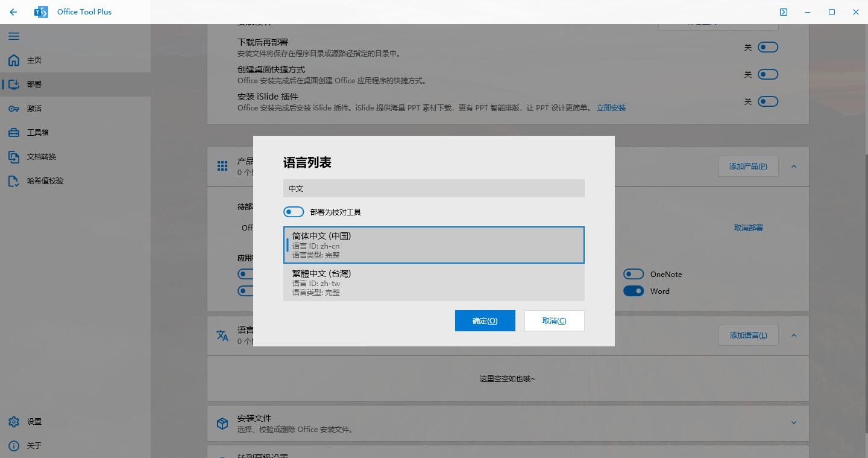Select 部署 in the sidebar
The height and width of the screenshot is (458, 868).
75,84
